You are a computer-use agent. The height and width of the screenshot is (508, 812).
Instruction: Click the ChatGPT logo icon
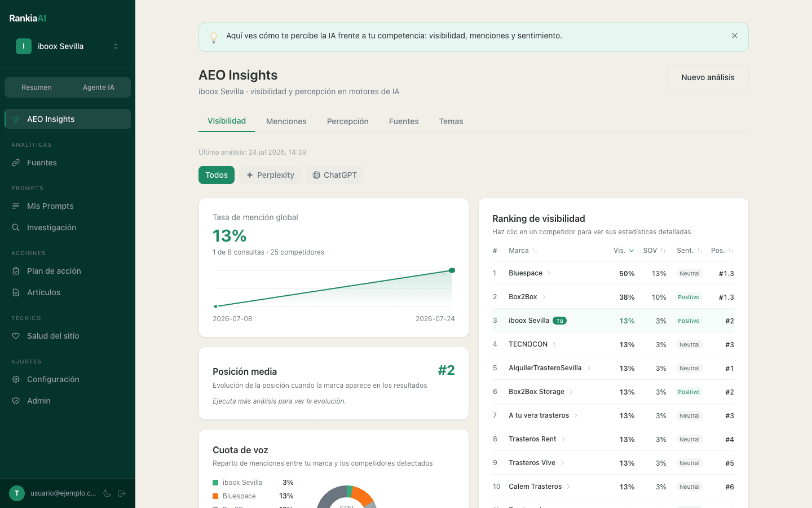316,175
